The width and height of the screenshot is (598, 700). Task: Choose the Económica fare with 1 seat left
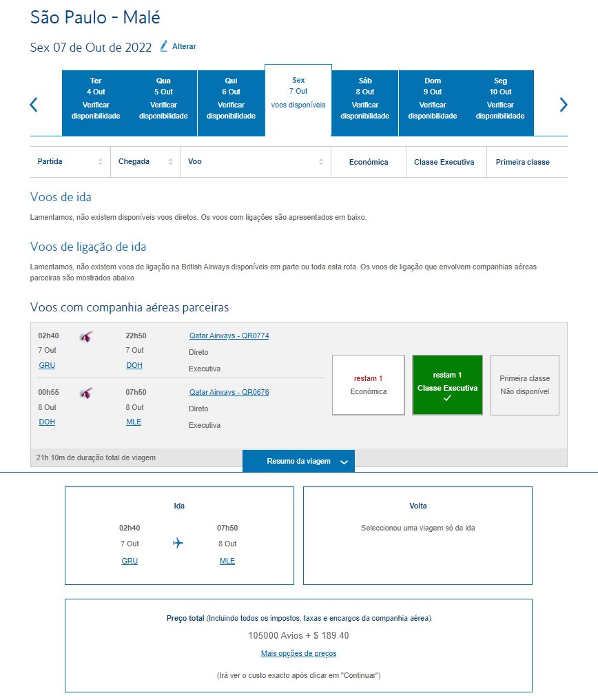coord(368,385)
